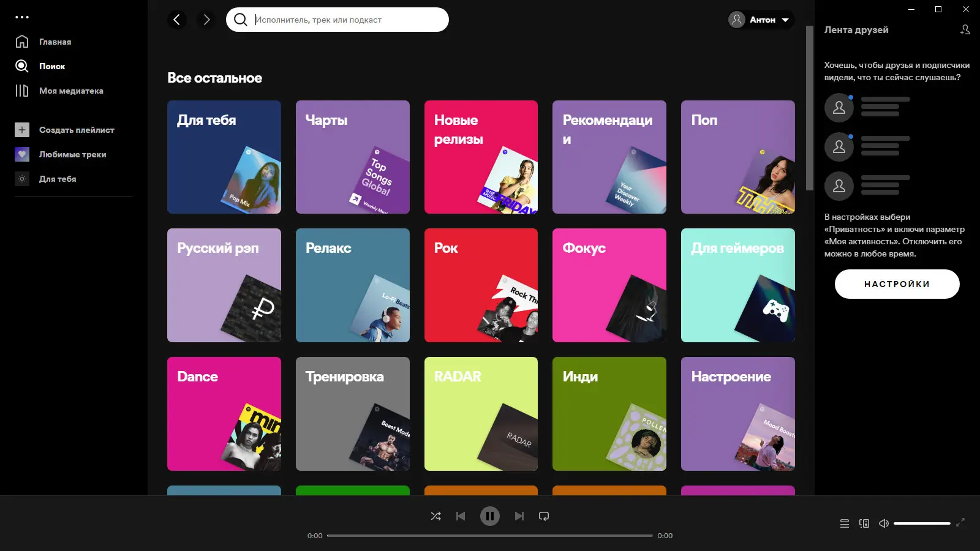The image size is (980, 551).
Task: Open the play queue icon
Action: pos(845,523)
